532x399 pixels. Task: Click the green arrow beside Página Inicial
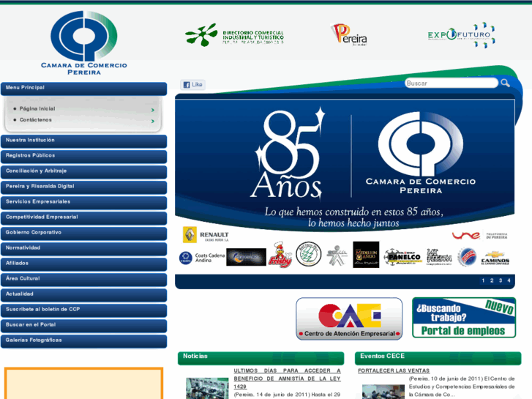[x=153, y=110]
